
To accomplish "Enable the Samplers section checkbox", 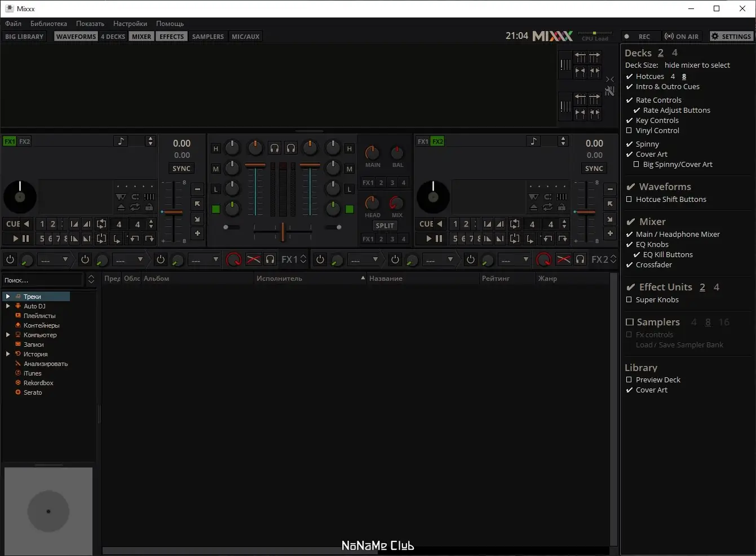I will (630, 322).
